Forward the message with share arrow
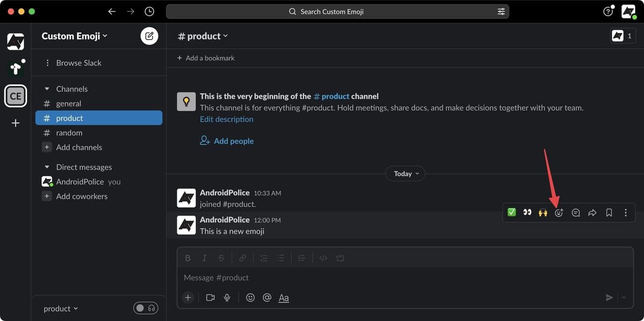 tap(592, 212)
